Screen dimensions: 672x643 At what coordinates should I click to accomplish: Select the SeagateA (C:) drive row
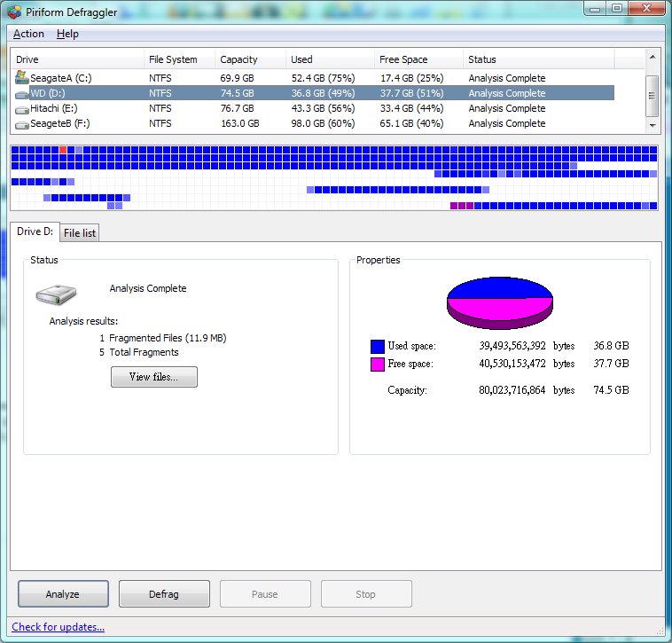click(313, 78)
